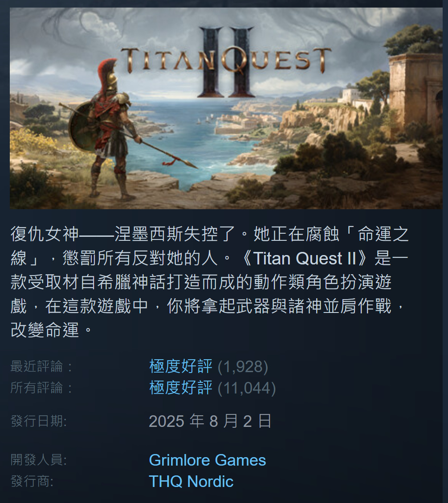This screenshot has width=448, height=503.
Task: Click the 發行日期 label
Action: [39, 421]
